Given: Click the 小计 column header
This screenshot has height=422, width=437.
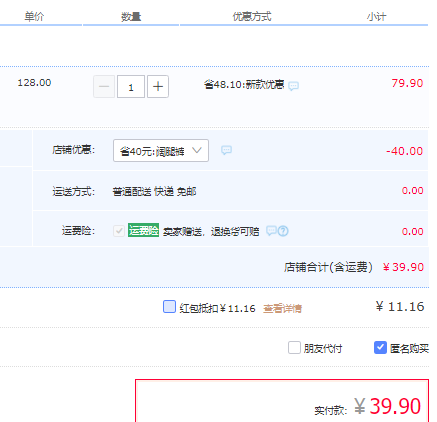Looking at the screenshot, I should pos(377,16).
